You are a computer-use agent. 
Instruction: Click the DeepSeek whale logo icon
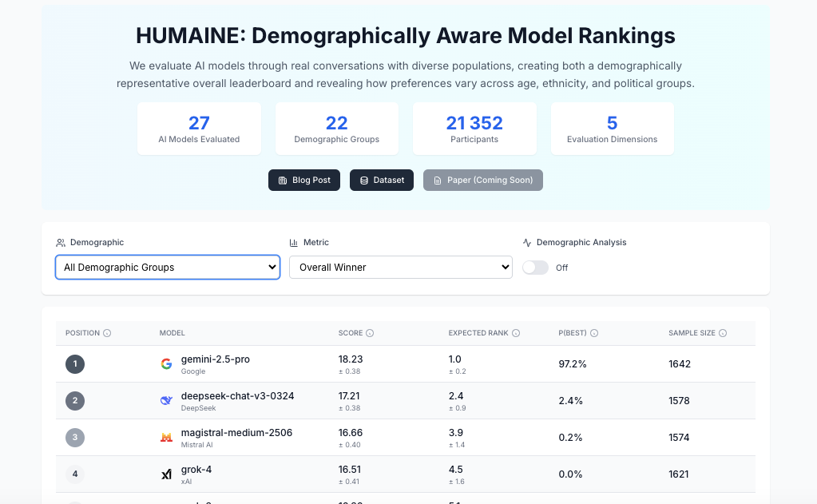pos(166,400)
